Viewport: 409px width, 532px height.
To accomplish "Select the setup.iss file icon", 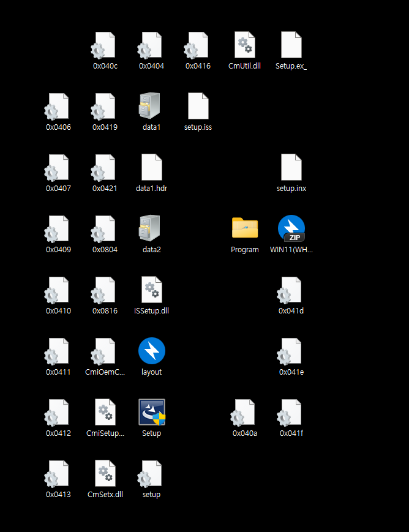I will coord(198,106).
